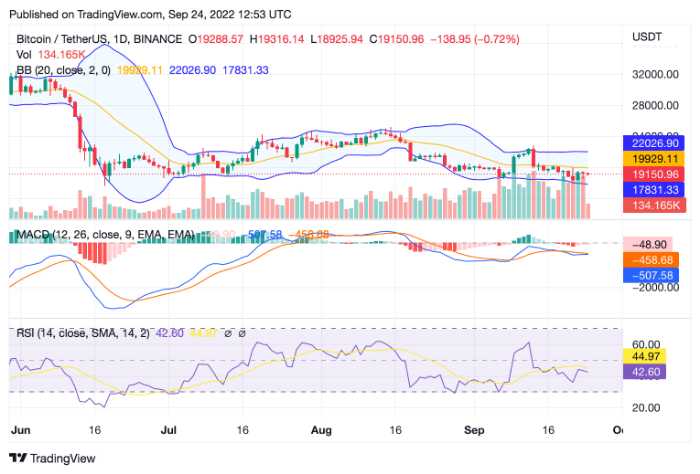Image resolution: width=700 pixels, height=474 pixels.
Task: Click the 16 label after Sep
Action: coord(548,430)
